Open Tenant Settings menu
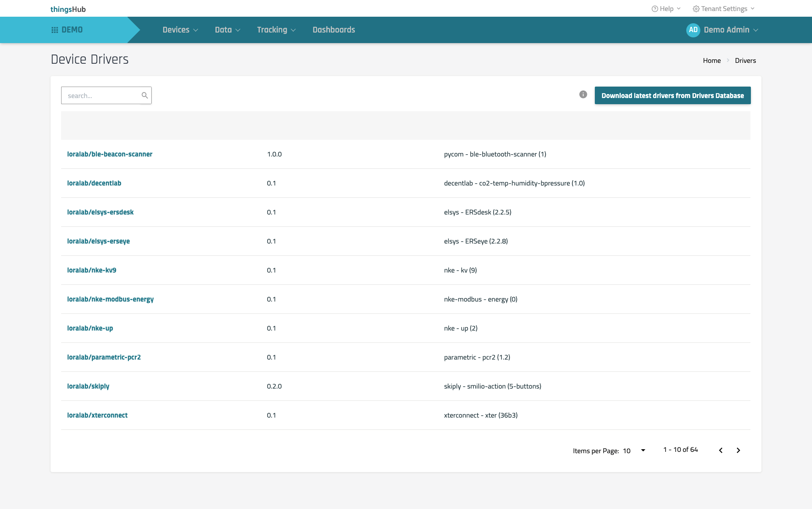This screenshot has height=509, width=812. click(723, 9)
